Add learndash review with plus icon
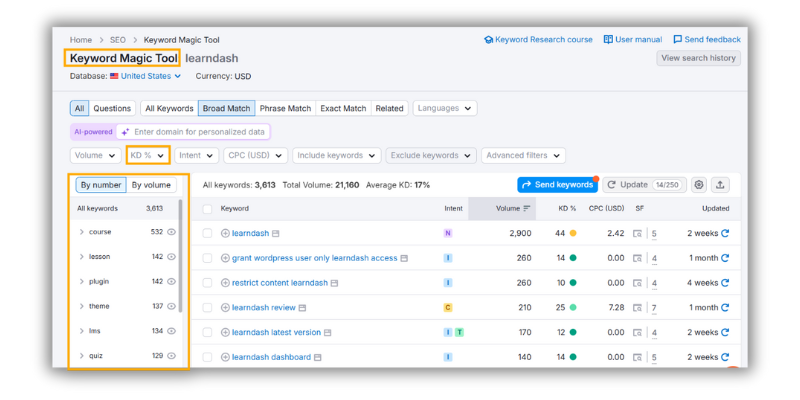Screen dimensions: 800x400 point(225,308)
